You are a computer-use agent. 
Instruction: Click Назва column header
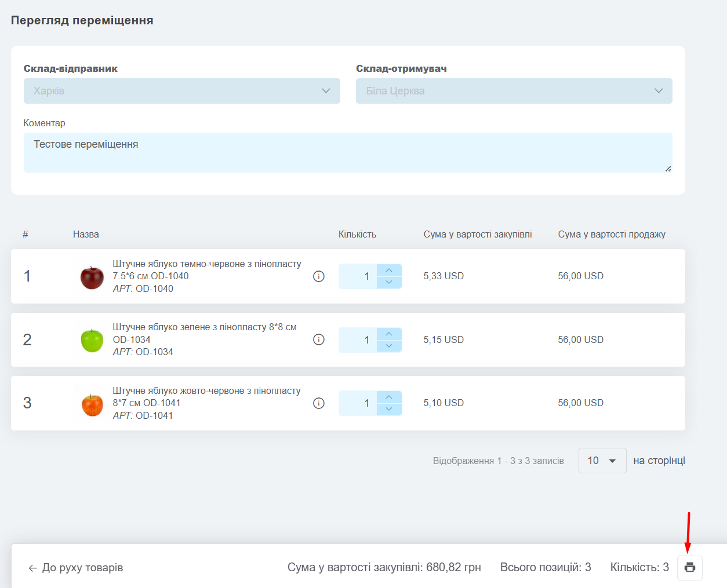pos(86,235)
